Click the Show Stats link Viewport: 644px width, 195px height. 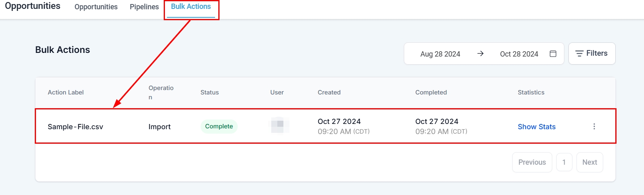536,127
